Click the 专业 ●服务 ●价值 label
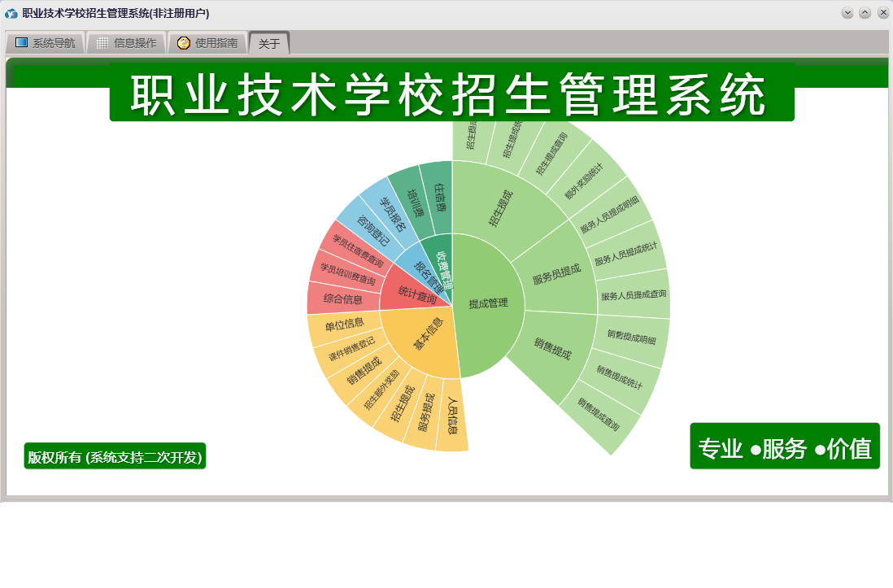This screenshot has height=588, width=893. click(x=785, y=446)
